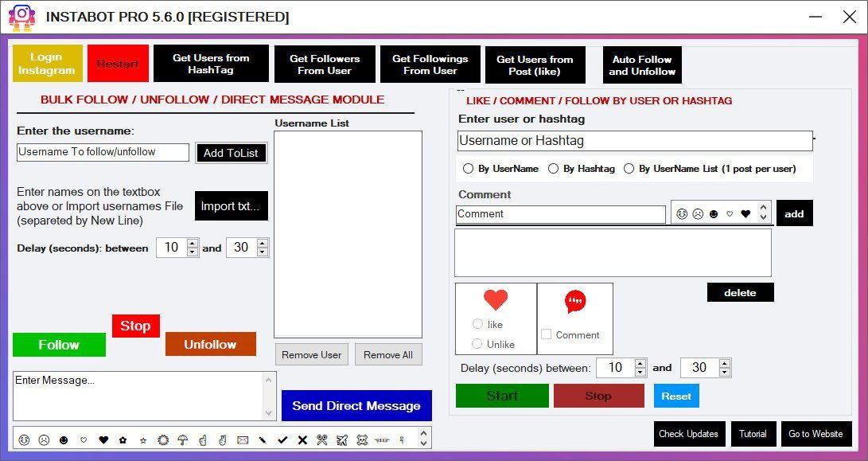This screenshot has height=461, width=868.
Task: Click the Add ToList button
Action: (x=231, y=152)
